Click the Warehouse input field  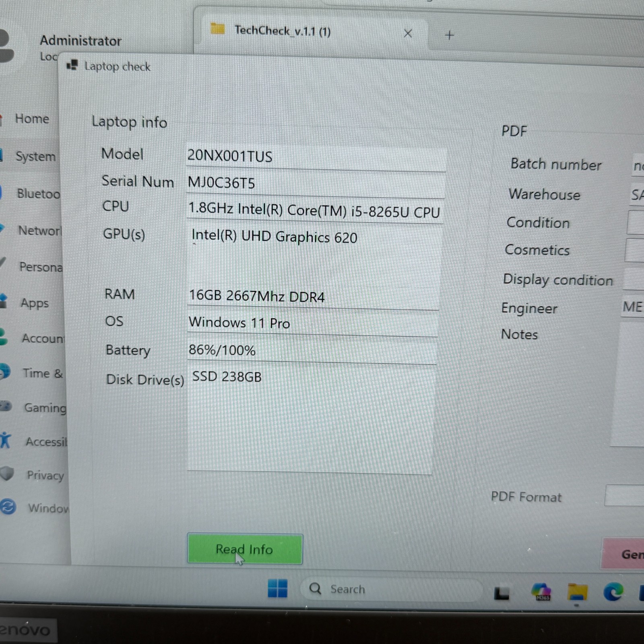[637, 195]
